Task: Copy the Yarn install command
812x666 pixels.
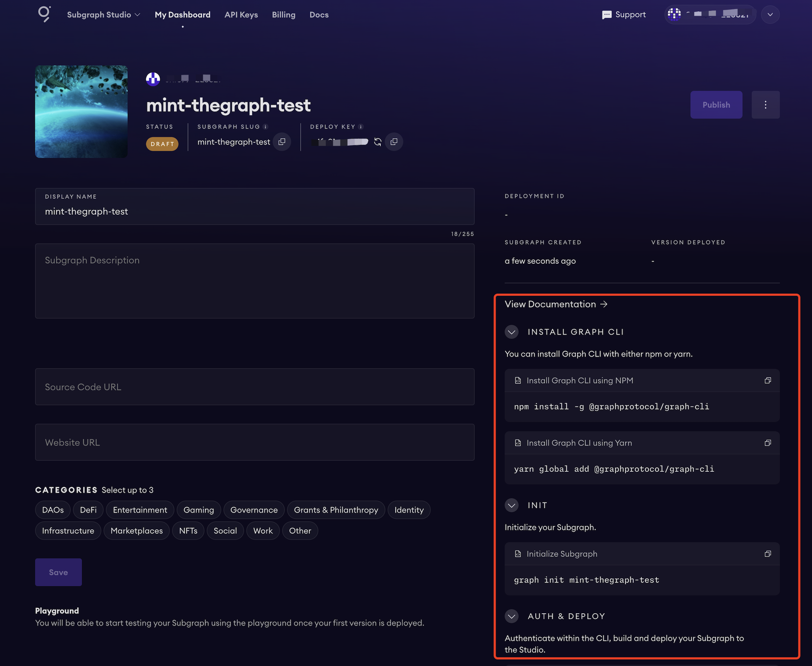Action: [768, 443]
